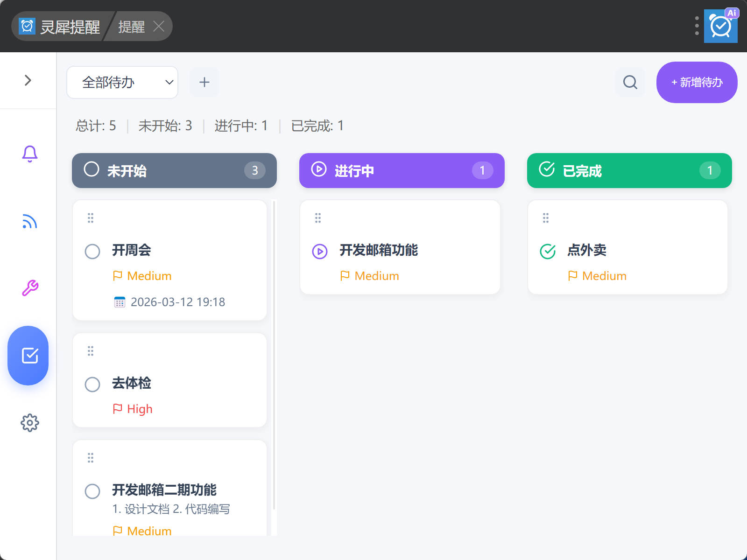This screenshot has width=747, height=560.
Task: Click the AI alarm clock icon
Action: [x=720, y=26]
